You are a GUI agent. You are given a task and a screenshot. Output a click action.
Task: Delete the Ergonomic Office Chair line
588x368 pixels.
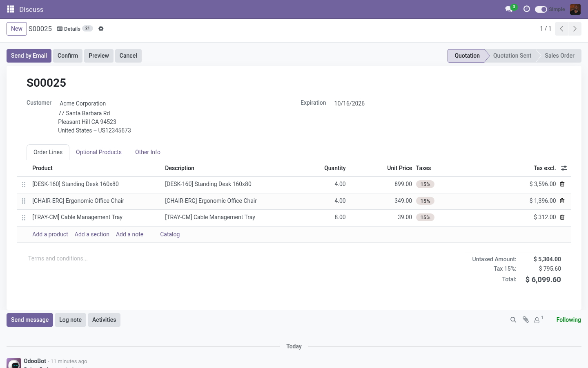[x=562, y=201]
